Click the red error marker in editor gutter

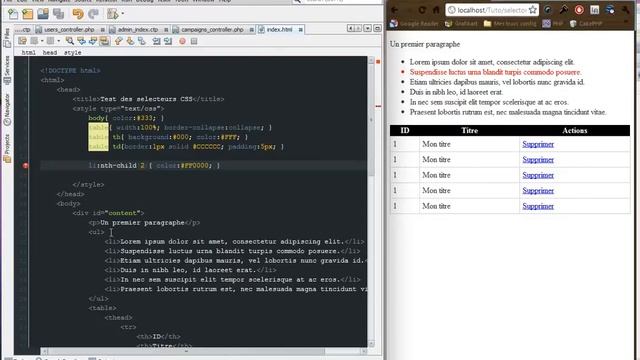[x=26, y=165]
